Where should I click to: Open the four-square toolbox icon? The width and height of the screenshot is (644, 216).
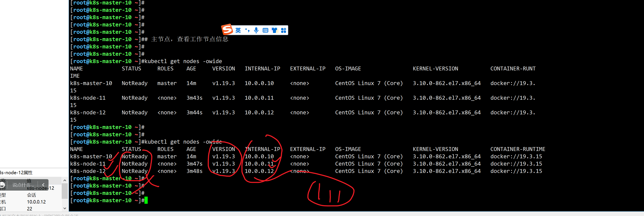click(x=284, y=30)
